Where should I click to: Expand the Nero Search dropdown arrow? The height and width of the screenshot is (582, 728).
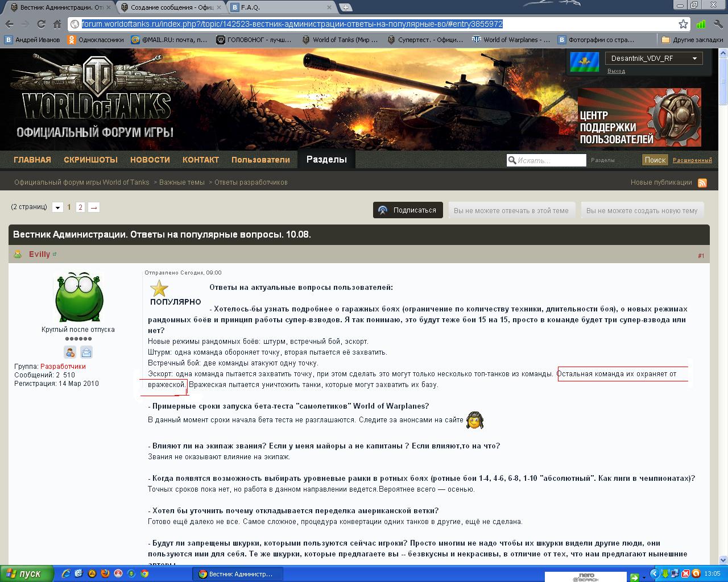pyautogui.click(x=644, y=577)
